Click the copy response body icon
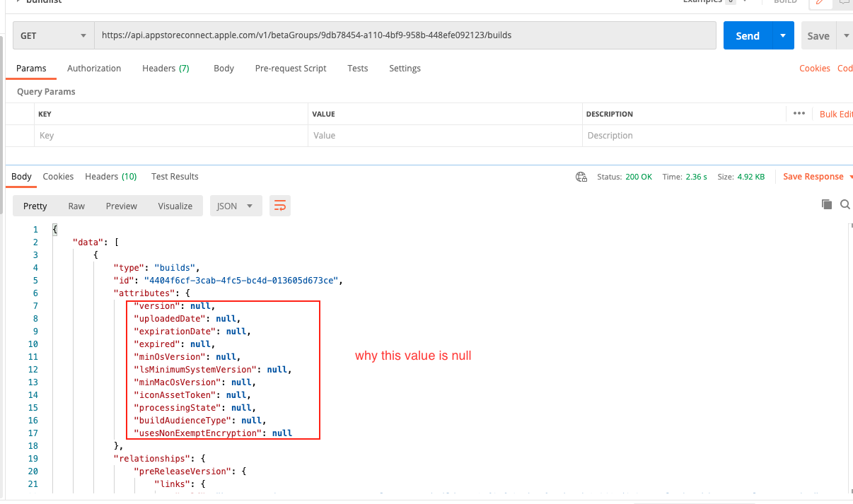Screen dimensions: 853x504 [x=826, y=204]
